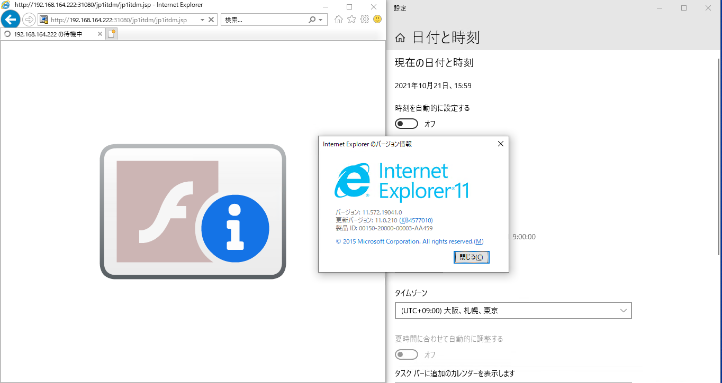Open the タイムゾーン dropdown
The image size is (722, 383).
point(513,310)
